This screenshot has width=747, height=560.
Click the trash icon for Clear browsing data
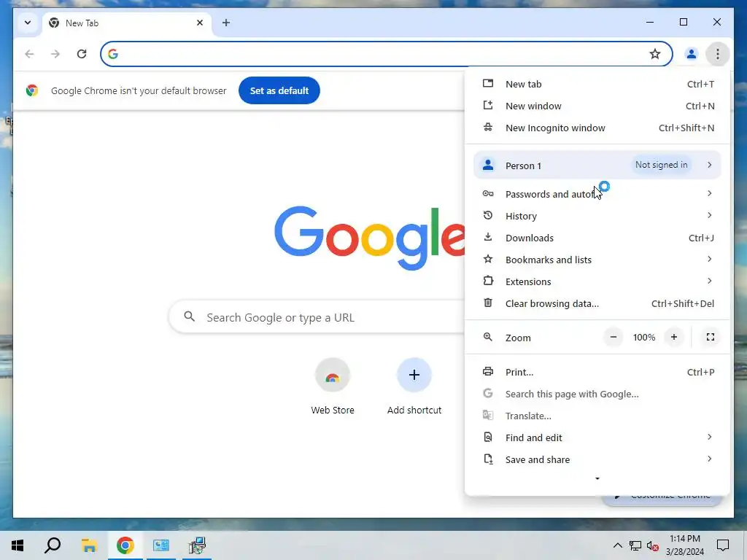click(488, 303)
